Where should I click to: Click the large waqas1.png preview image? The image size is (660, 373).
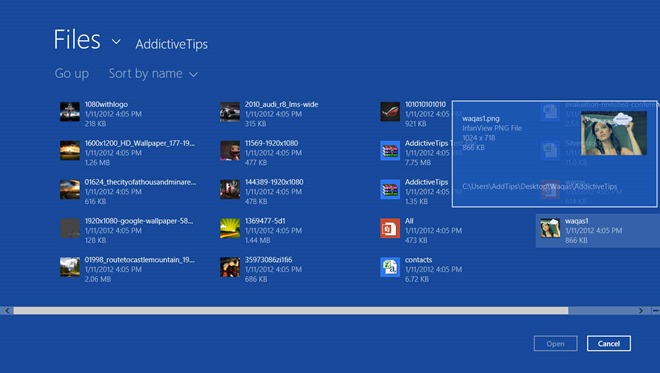[x=614, y=133]
